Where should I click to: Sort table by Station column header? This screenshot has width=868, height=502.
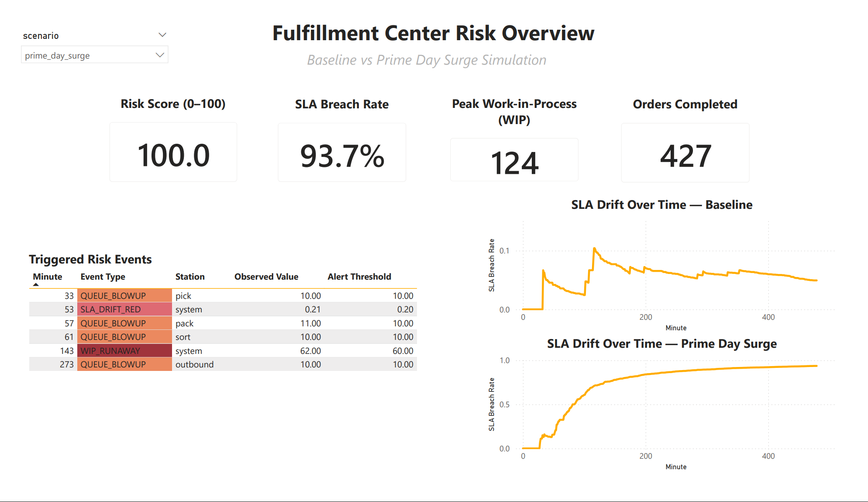tap(189, 277)
